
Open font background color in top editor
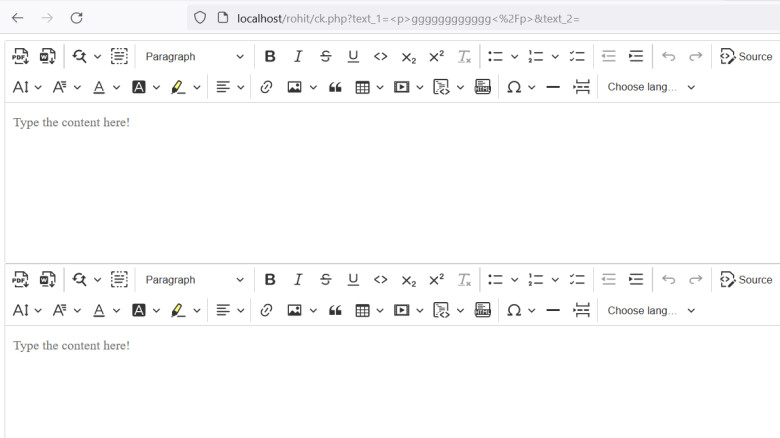(145, 87)
